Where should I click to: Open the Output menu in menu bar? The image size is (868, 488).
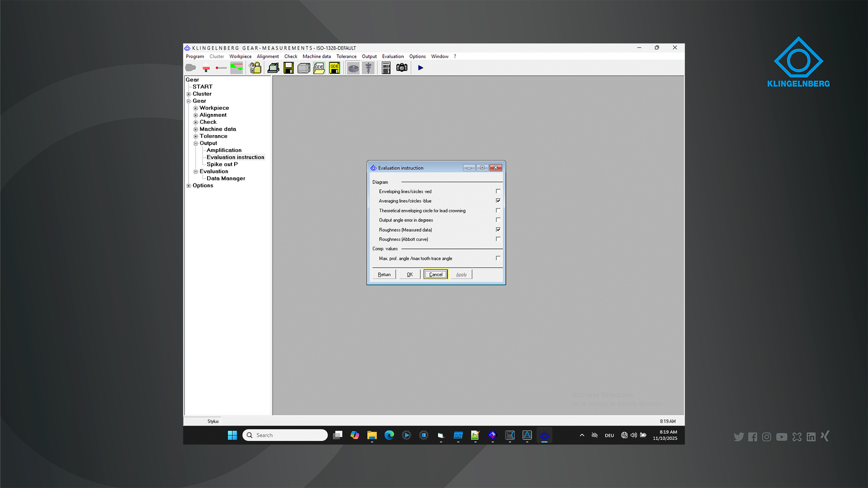click(x=369, y=56)
